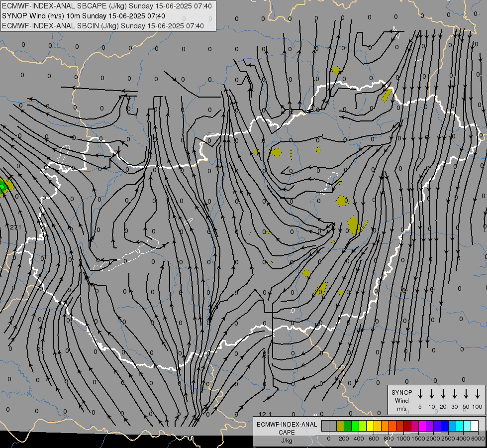This screenshot has width=487, height=448.
Task: Click the '800' tick on CAPE scale
Action: (x=389, y=439)
